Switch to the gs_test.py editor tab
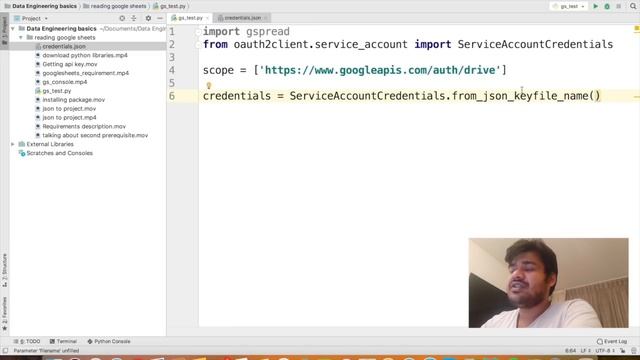Screen dimensions: 640x360 point(188,18)
